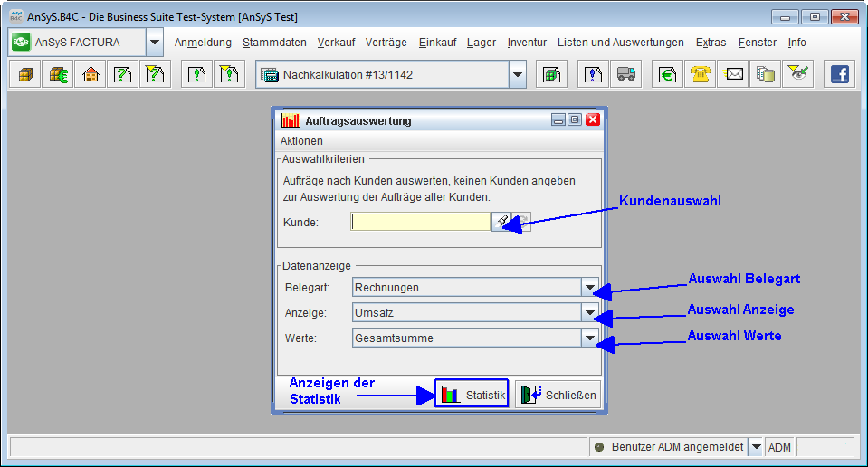868x467 pixels.
Task: Click the delivery truck toolbar icon
Action: [x=625, y=75]
